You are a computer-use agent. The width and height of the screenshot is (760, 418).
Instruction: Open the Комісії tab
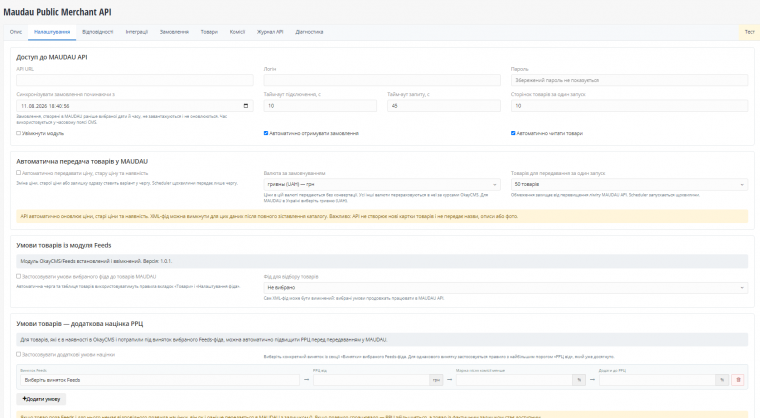[x=238, y=32]
